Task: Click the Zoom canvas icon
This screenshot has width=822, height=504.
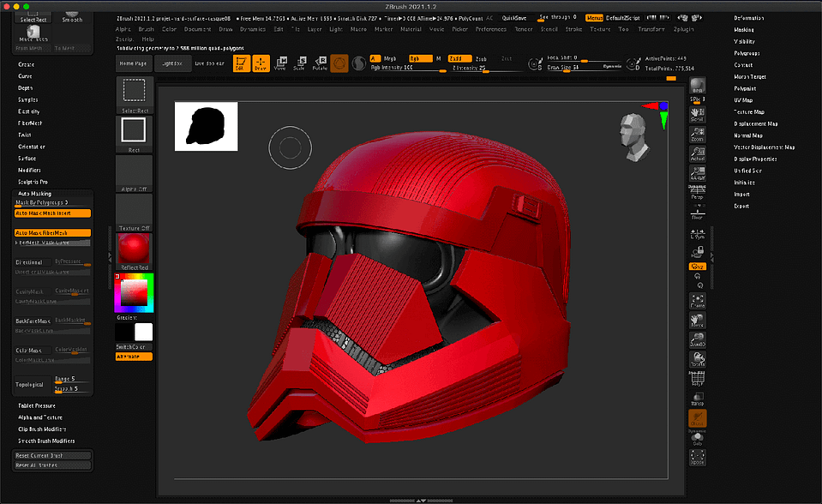Action: (x=697, y=135)
